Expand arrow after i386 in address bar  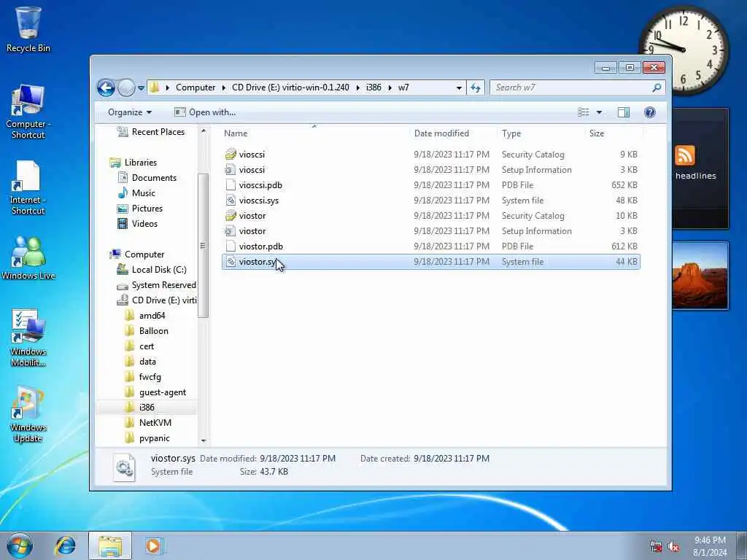click(390, 87)
